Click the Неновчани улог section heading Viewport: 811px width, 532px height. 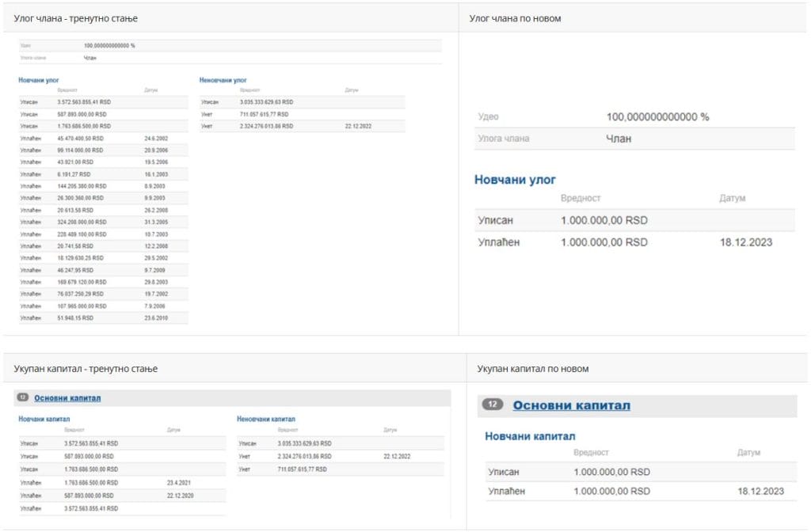[x=223, y=80]
